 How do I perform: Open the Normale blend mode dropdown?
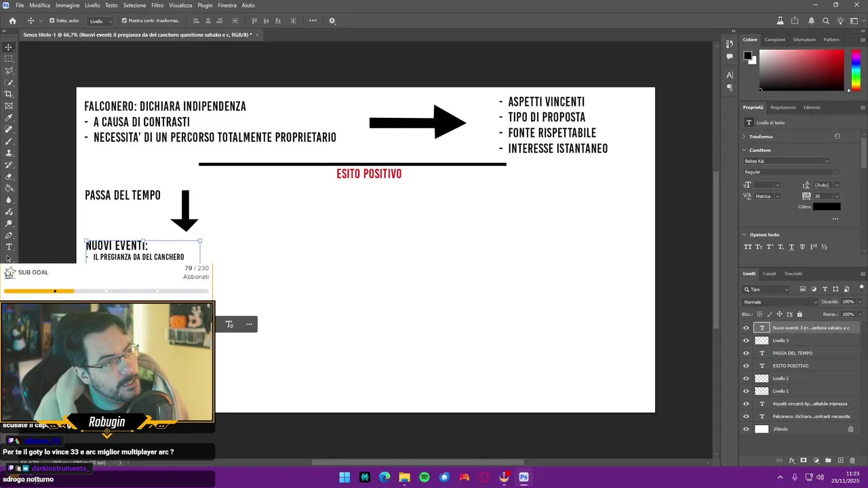coord(781,302)
